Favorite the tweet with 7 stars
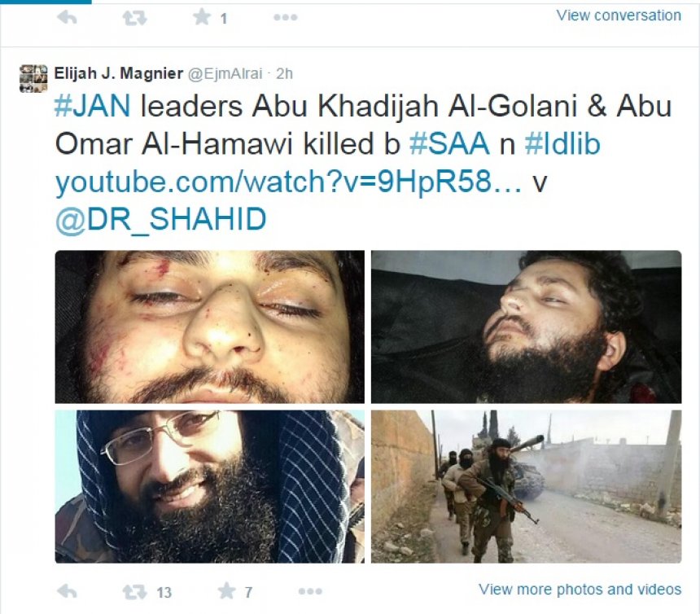 [x=226, y=590]
